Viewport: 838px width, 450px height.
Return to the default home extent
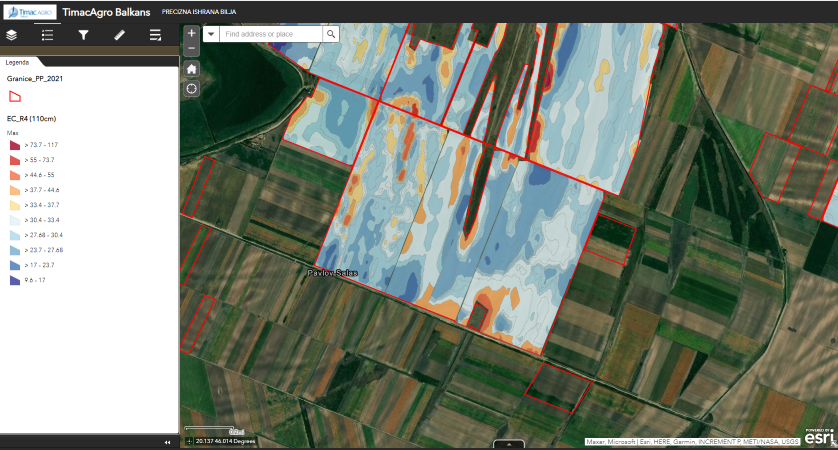coord(192,68)
